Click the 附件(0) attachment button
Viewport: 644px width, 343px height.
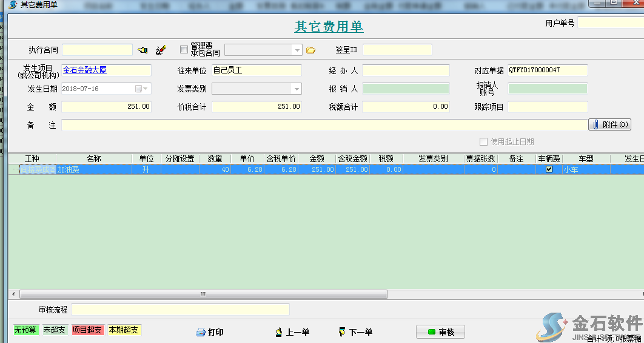(x=609, y=124)
